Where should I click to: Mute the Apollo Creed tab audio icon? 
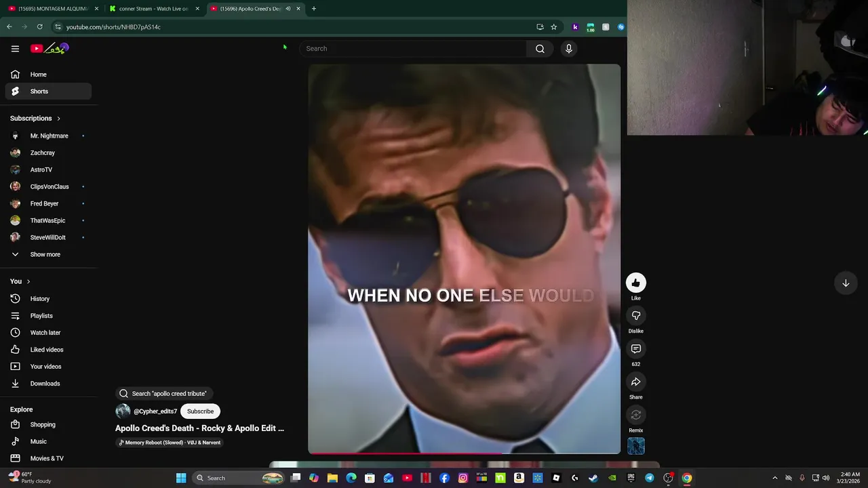coord(288,9)
